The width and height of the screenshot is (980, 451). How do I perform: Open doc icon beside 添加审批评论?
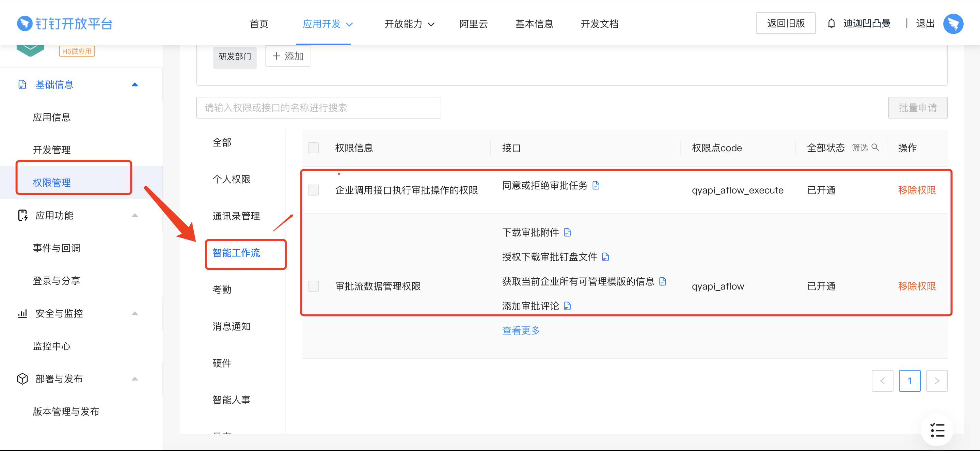coord(567,306)
